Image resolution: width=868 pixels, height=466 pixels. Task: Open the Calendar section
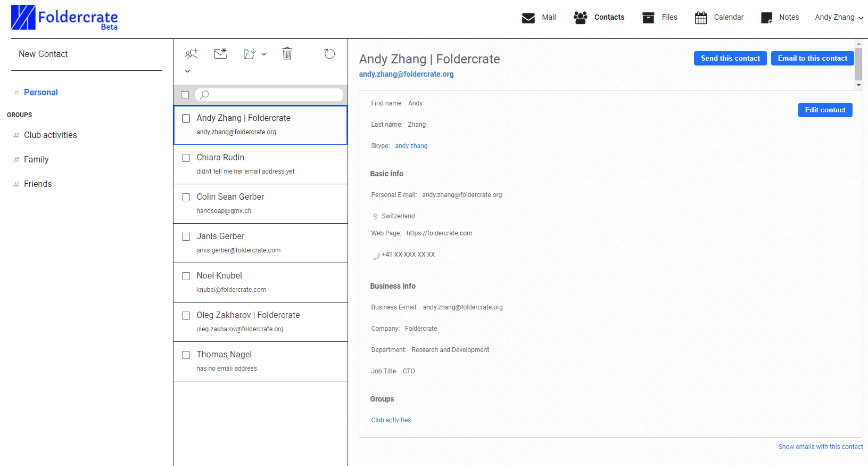point(729,17)
